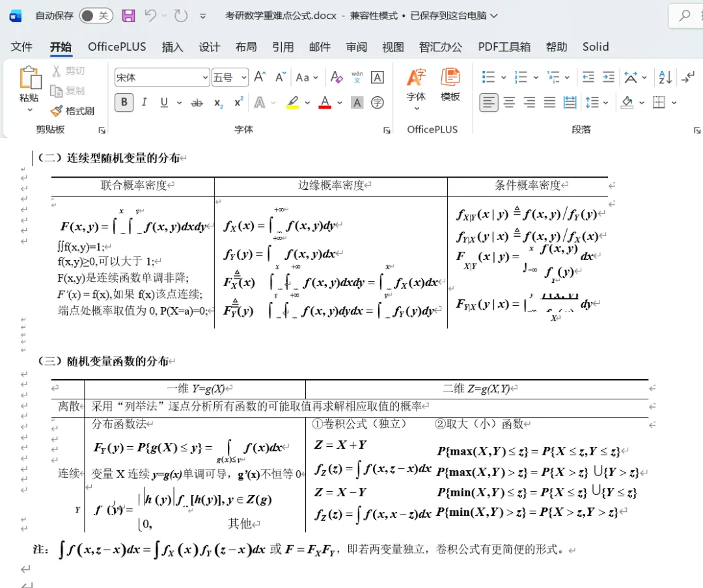Redo the last action
The image size is (703, 588).
pyautogui.click(x=181, y=16)
